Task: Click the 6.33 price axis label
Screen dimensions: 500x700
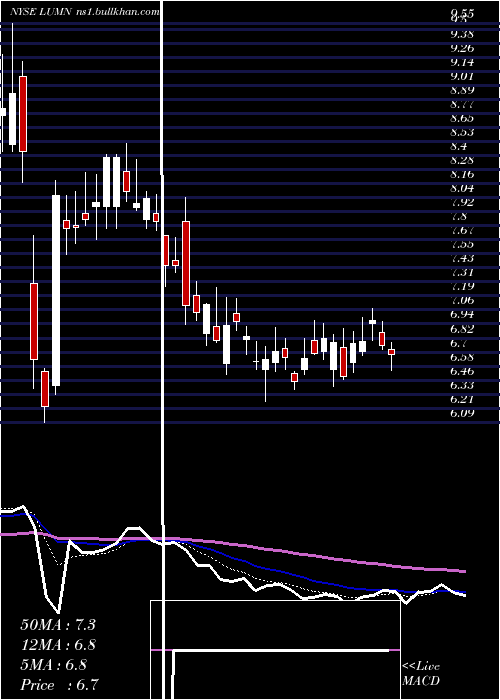Action: (462, 385)
